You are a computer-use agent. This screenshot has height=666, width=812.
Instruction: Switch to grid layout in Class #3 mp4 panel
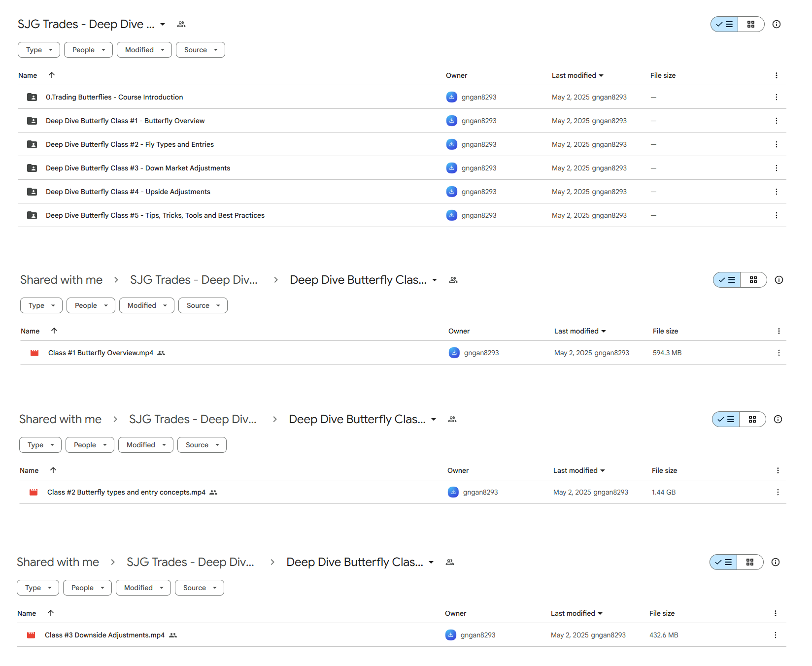[x=750, y=562]
